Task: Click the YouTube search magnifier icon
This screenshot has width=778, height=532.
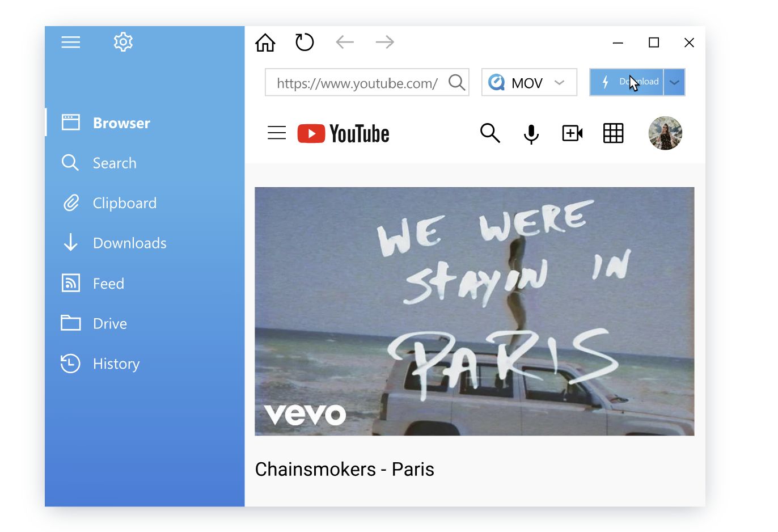Action: coord(490,133)
